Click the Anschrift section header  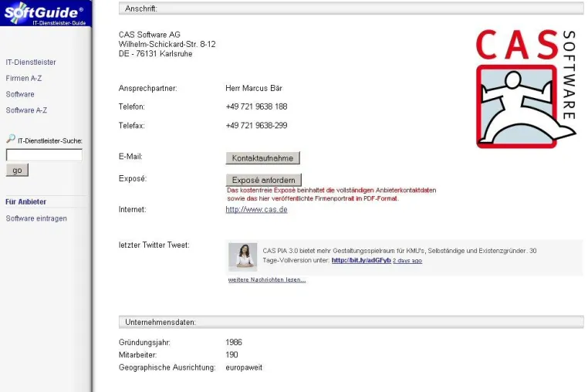(x=351, y=8)
